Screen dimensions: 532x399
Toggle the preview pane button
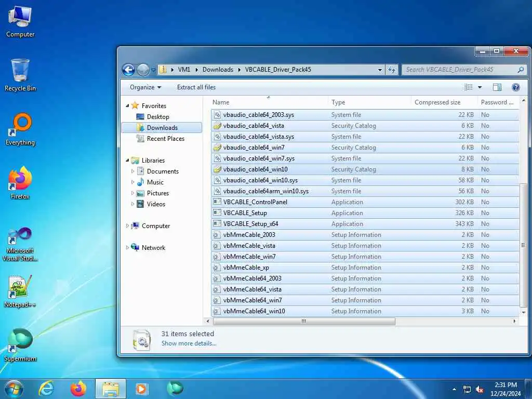click(497, 87)
